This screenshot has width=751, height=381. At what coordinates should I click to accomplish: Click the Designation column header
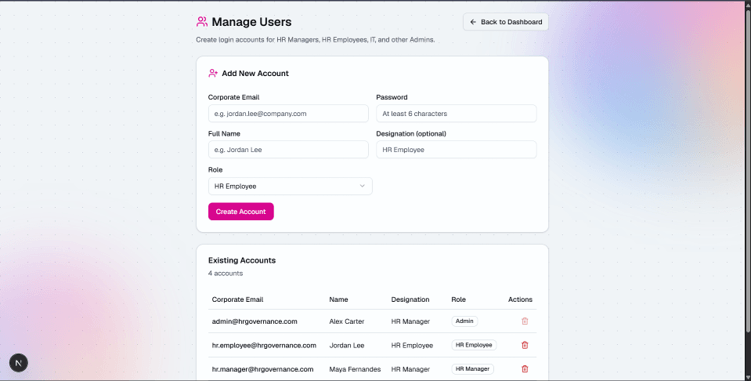click(410, 300)
